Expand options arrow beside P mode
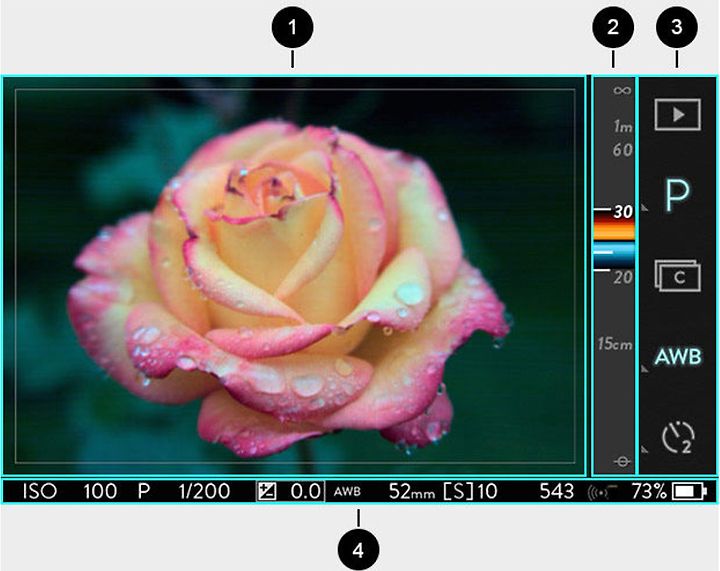 pyautogui.click(x=645, y=208)
